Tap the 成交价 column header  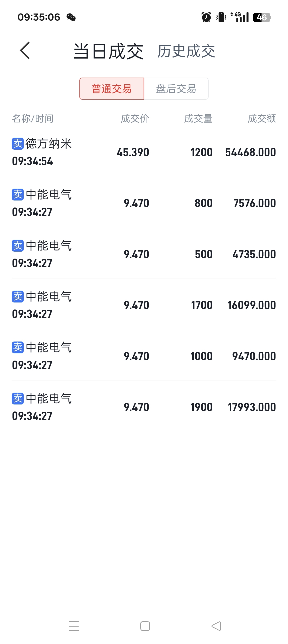click(135, 118)
